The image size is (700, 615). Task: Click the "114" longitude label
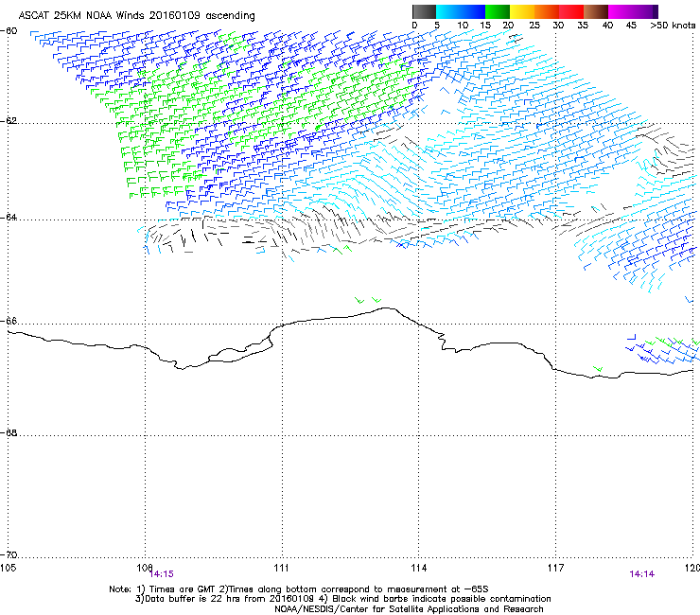pos(418,568)
